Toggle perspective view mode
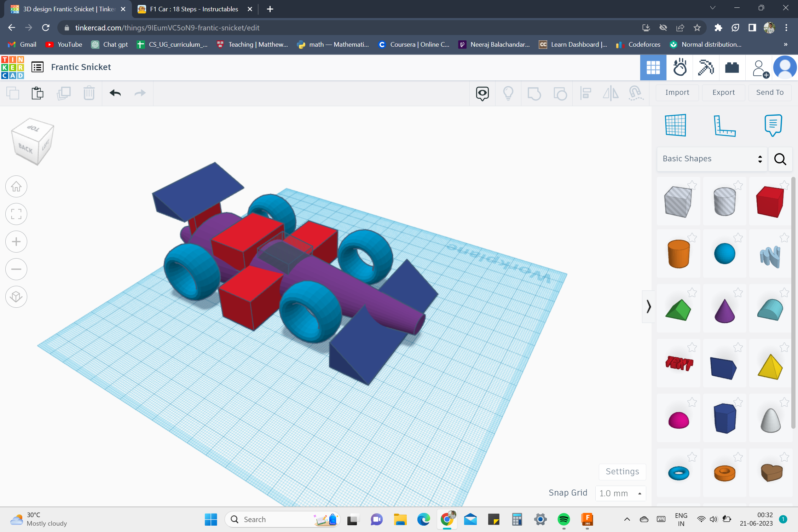Image resolution: width=798 pixels, height=532 pixels. [x=16, y=297]
